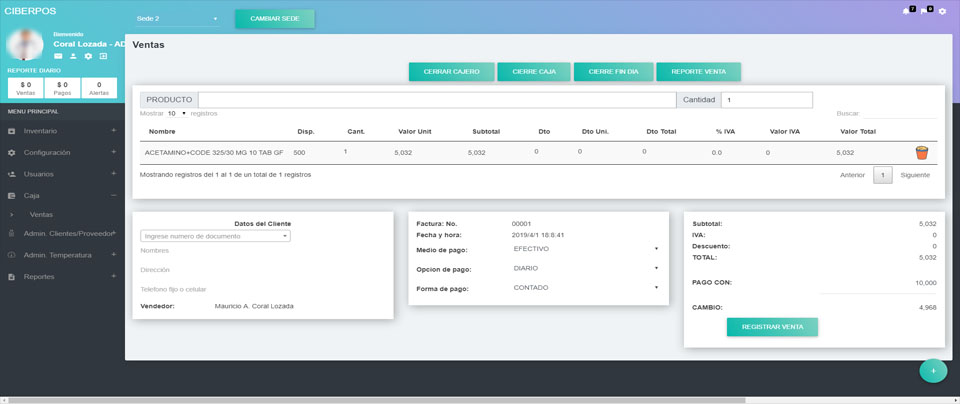Click the horizontal scrollbar at bottom
Screen dimensions: 960x404
point(377,400)
